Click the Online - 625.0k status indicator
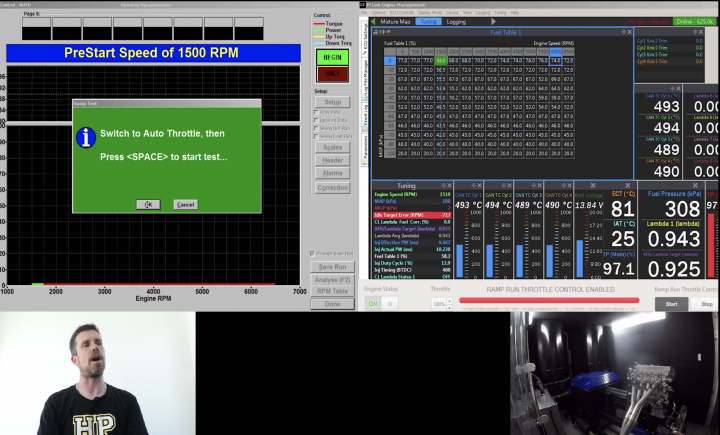This screenshot has height=435, width=720. pos(695,22)
